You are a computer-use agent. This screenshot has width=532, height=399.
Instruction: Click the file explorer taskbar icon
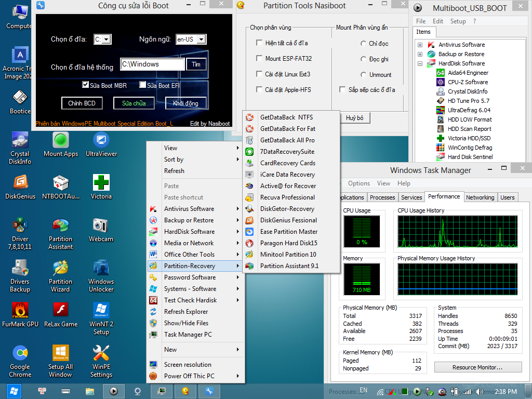pos(89,392)
